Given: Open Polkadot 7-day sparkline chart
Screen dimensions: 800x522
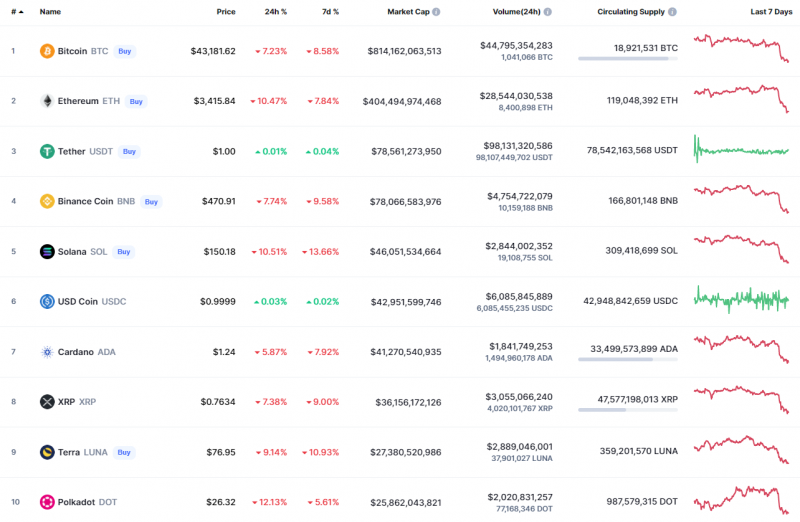Looking at the screenshot, I should point(741,500).
